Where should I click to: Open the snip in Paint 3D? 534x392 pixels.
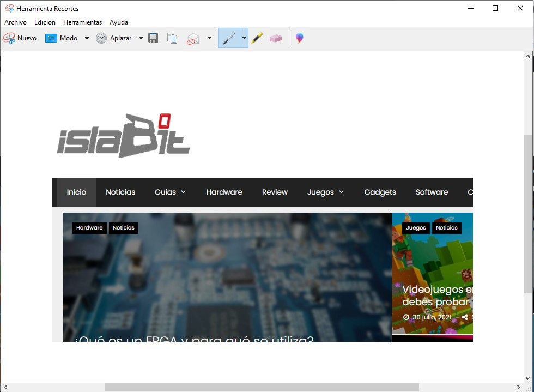(x=299, y=38)
